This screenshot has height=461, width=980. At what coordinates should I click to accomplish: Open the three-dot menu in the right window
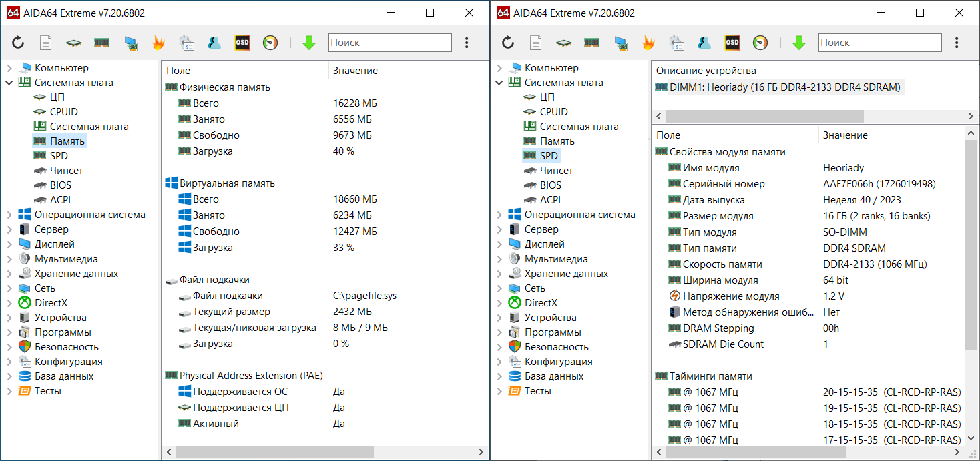957,43
